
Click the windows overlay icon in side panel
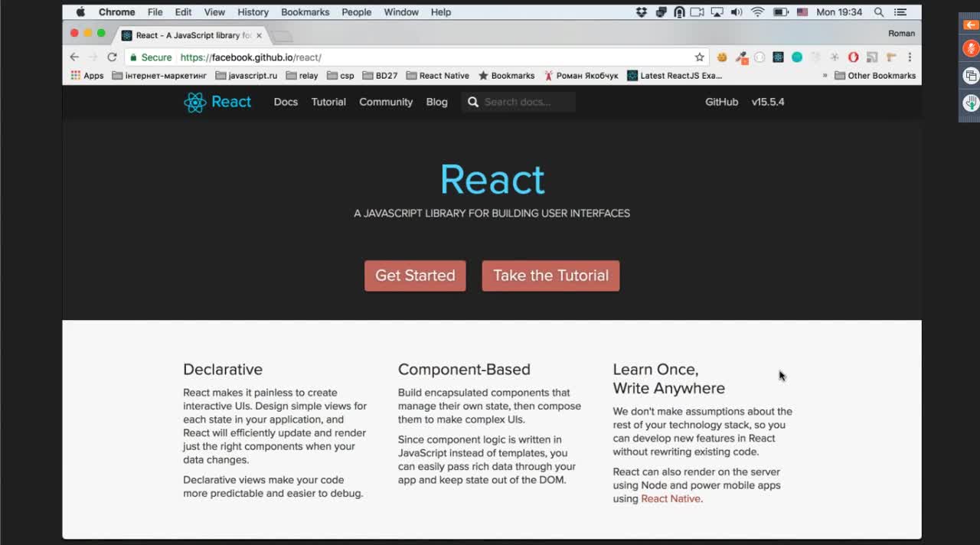tap(971, 76)
